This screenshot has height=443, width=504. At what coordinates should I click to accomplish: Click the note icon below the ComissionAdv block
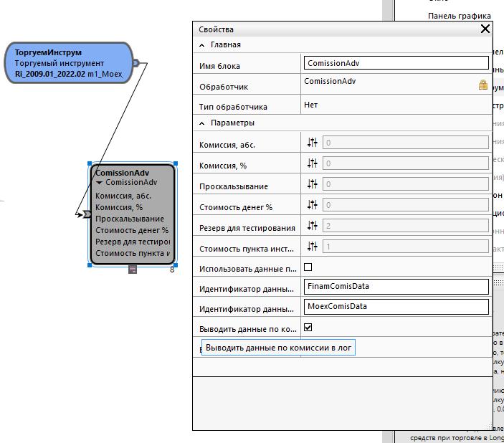pos(133,270)
